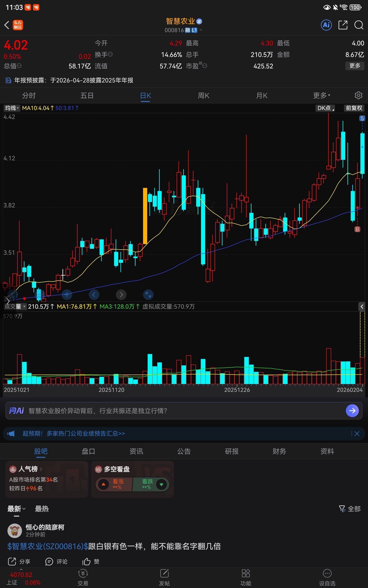Expand chart to fullscreen icon

click(148, 295)
